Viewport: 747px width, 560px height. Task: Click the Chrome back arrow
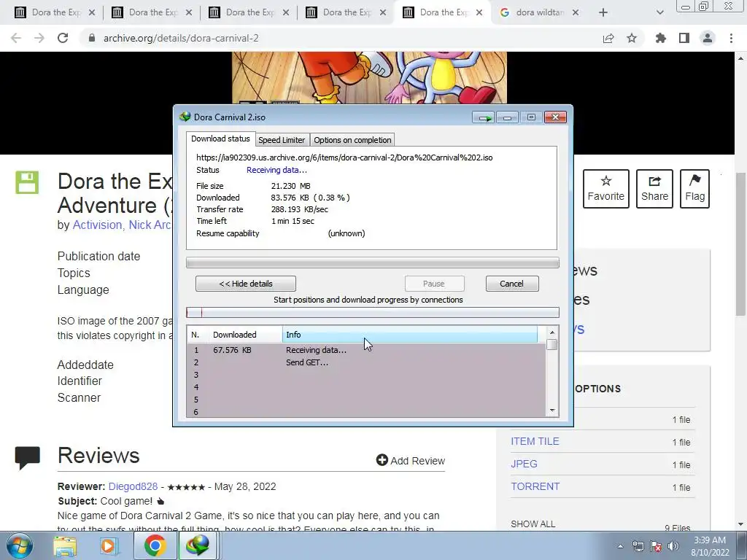(x=16, y=38)
